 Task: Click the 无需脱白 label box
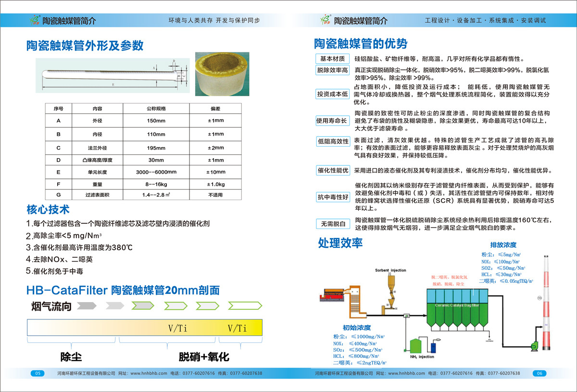(332, 224)
